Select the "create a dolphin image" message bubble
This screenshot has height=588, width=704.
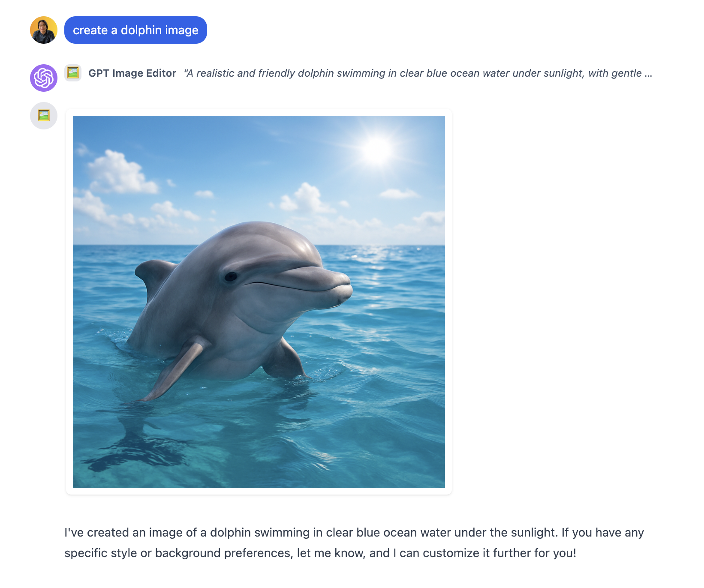tap(135, 30)
